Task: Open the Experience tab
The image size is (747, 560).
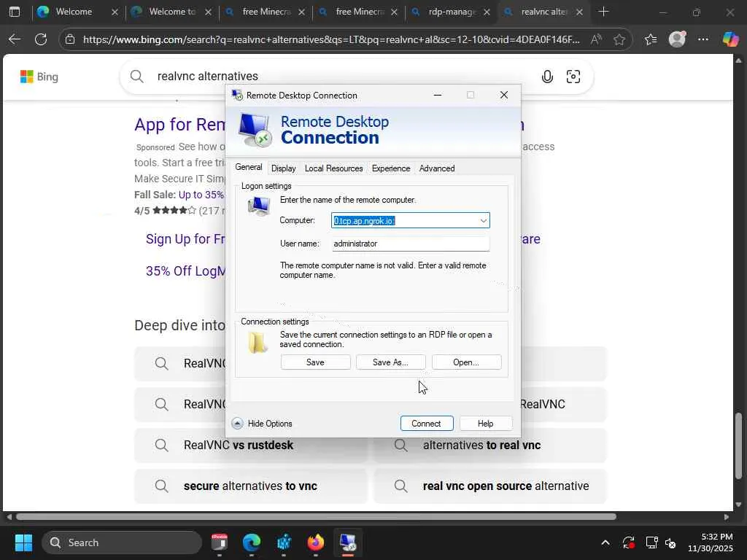Action: [391, 168]
